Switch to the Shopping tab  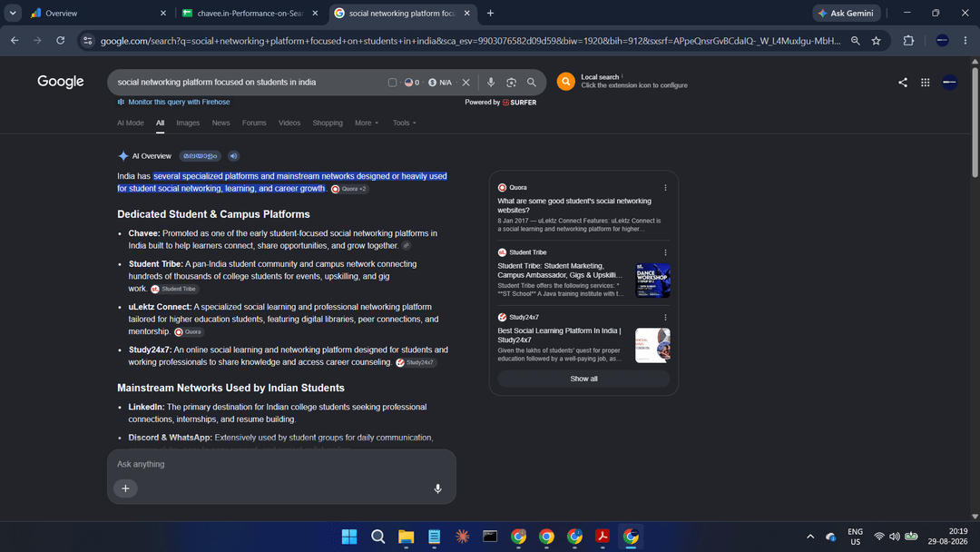point(328,123)
